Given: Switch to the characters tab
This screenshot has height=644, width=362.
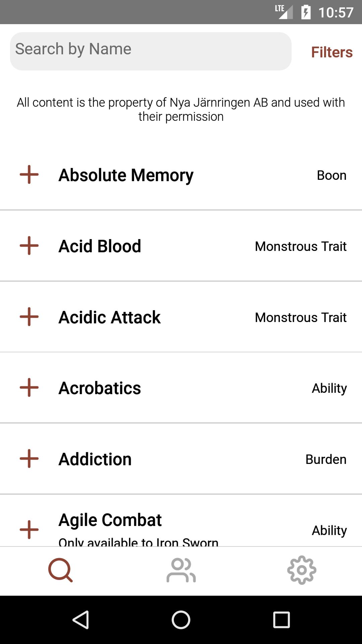Looking at the screenshot, I should [181, 570].
